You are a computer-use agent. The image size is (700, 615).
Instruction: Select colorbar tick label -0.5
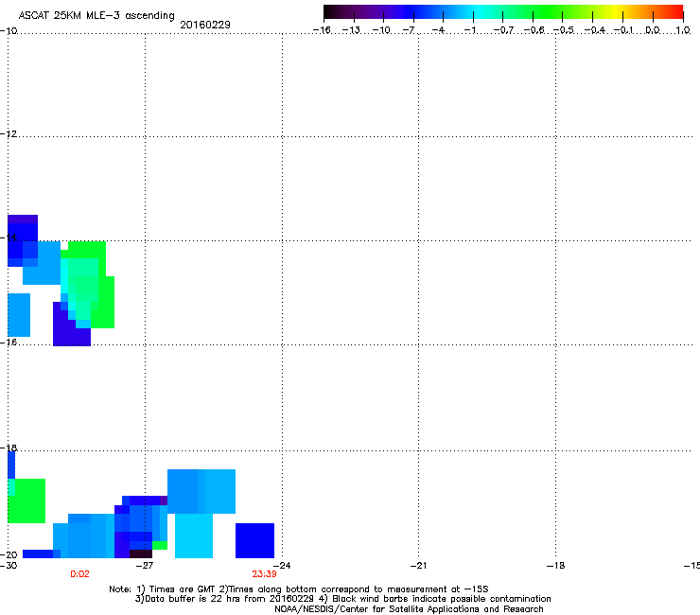coord(564,30)
